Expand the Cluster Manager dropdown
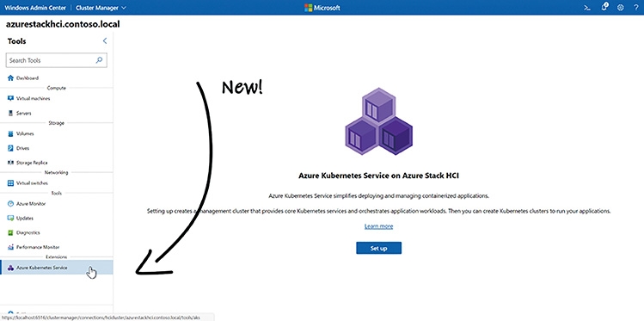The height and width of the screenshot is (321, 644). coord(101,8)
